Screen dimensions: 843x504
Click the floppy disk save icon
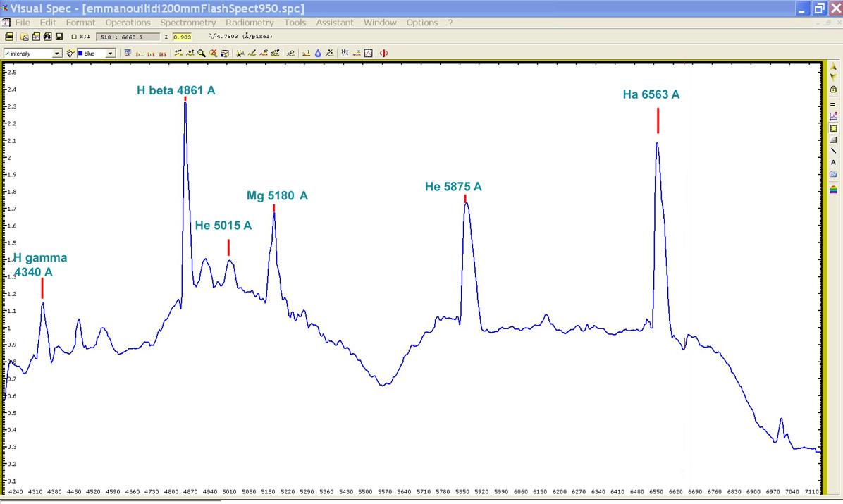tap(59, 37)
